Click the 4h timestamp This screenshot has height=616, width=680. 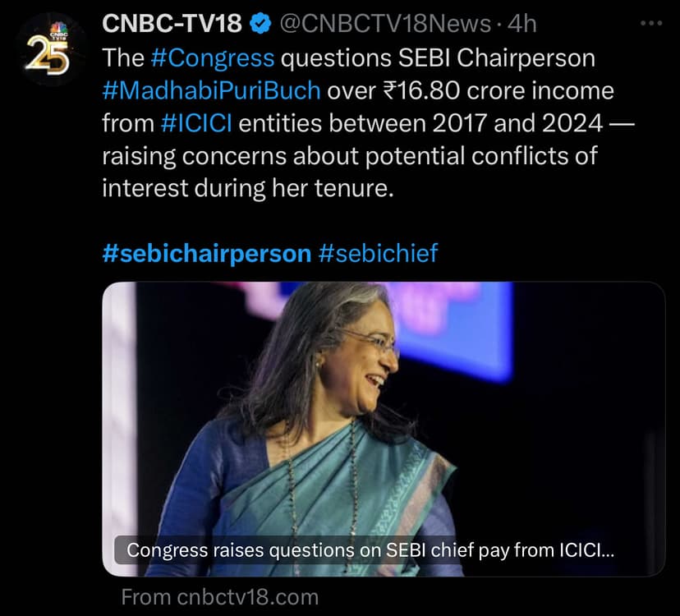tap(521, 24)
